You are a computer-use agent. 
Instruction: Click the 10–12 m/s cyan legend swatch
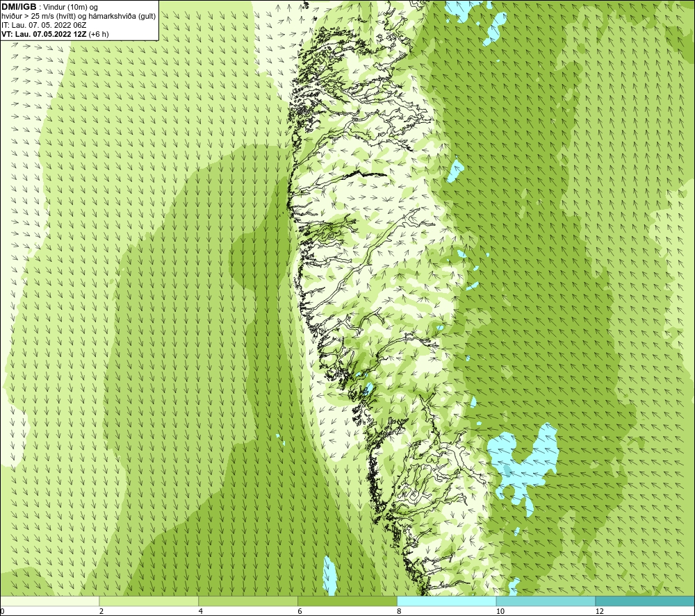click(546, 601)
